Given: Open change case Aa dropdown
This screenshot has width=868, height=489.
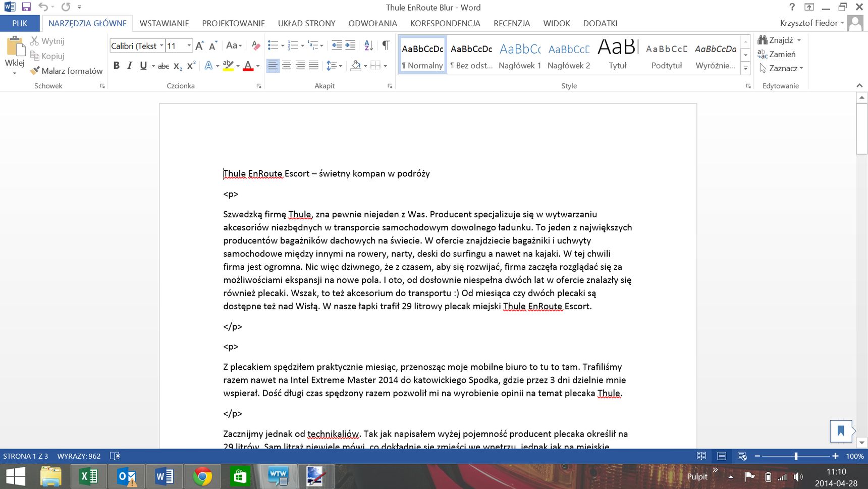Looking at the screenshot, I should click(x=234, y=45).
